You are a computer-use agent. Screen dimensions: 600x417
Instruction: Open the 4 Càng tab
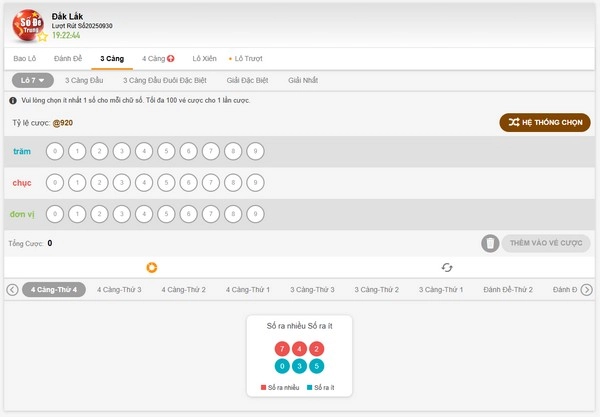158,58
